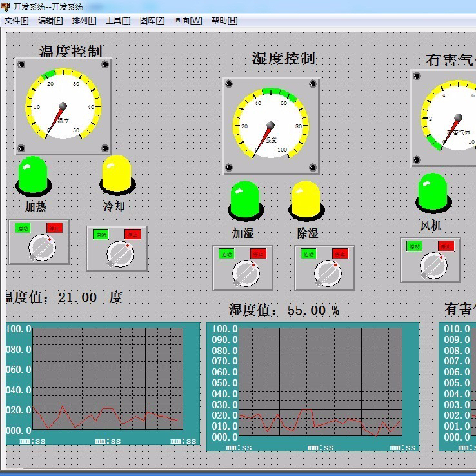The width and height of the screenshot is (476, 476).
Task: Open the 工具[T] menu
Action: 118,21
